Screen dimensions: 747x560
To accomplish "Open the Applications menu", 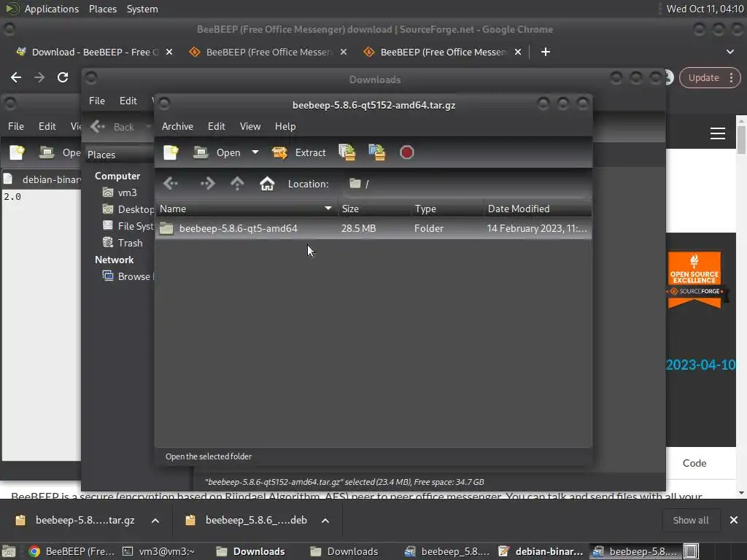I will pos(52,9).
